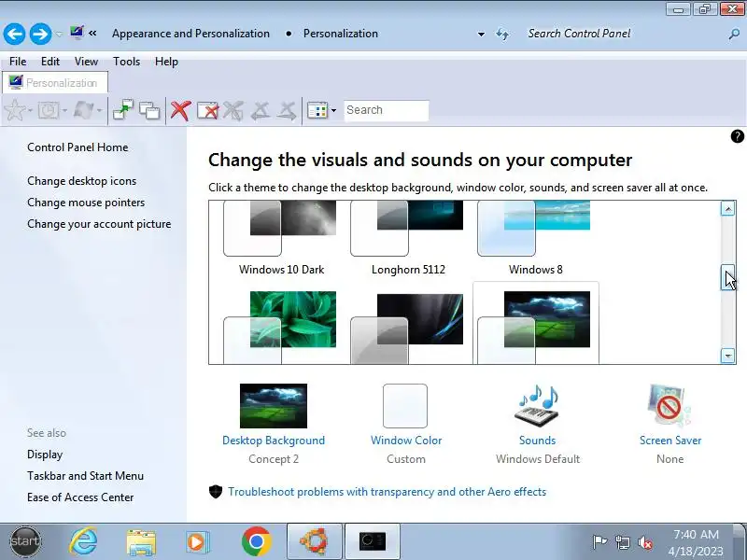Open Change desktop icons
Screen dimensions: 747x560
(81, 181)
